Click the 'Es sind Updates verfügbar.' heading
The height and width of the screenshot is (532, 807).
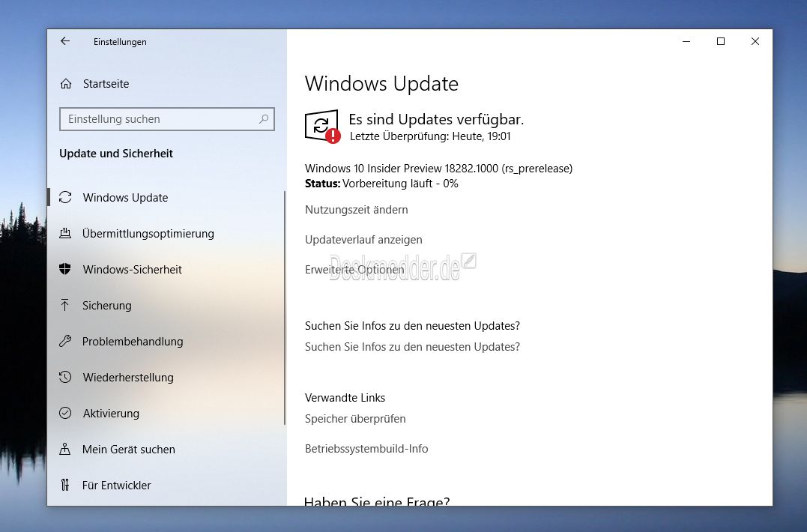(x=436, y=119)
